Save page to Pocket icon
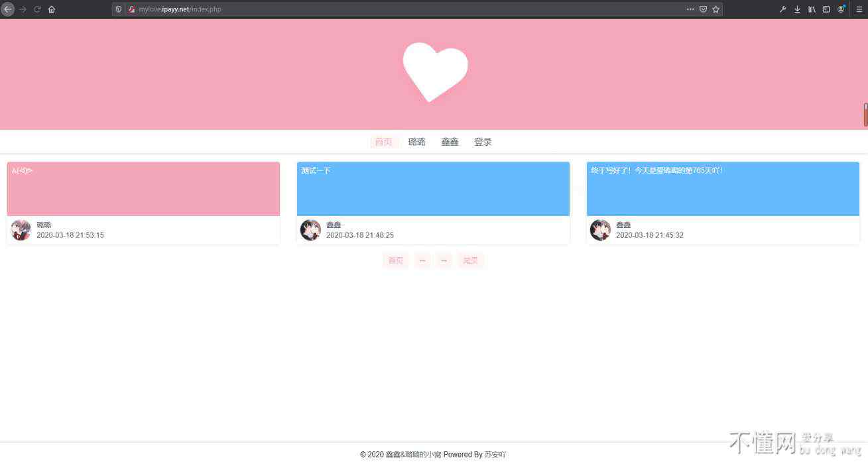The image size is (868, 464). pos(703,9)
